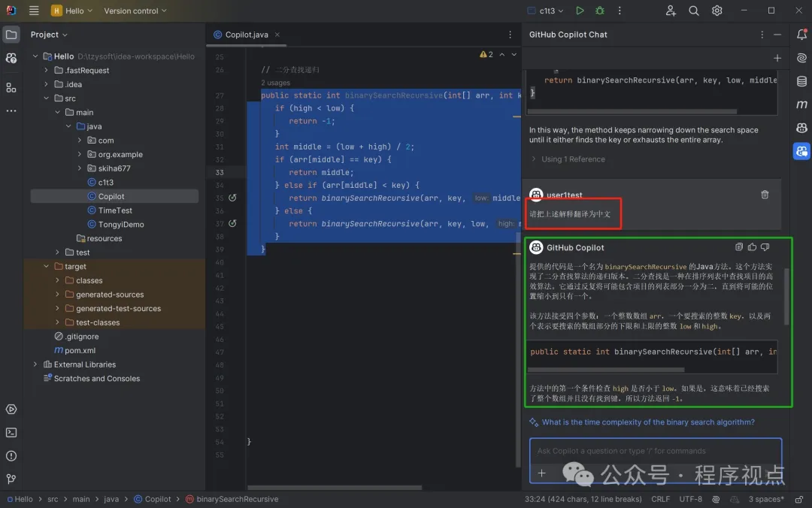The height and width of the screenshot is (508, 812).
Task: Open the Maven tool window
Action: coord(801,104)
